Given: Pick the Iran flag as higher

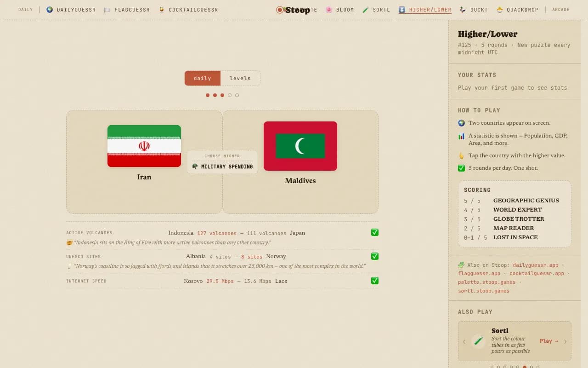Looking at the screenshot, I should pyautogui.click(x=144, y=146).
